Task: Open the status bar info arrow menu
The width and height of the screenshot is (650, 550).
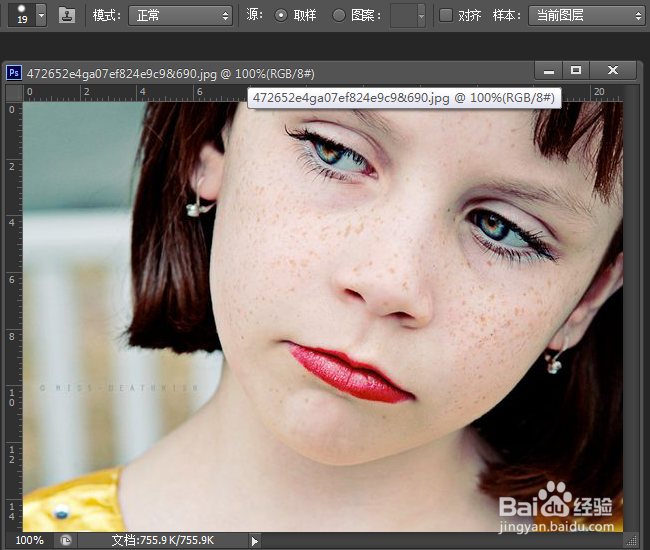Action: click(x=255, y=541)
